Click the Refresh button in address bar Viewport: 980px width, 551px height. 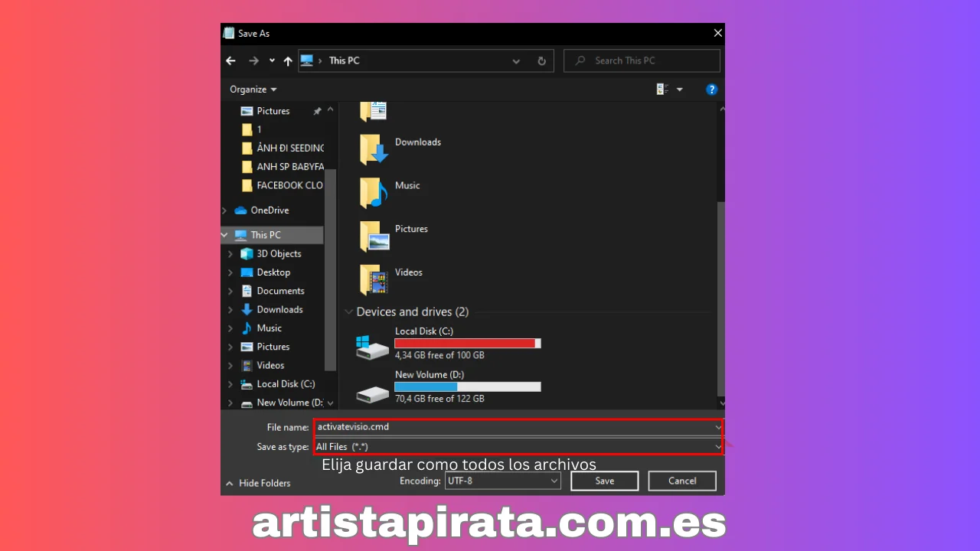[541, 61]
